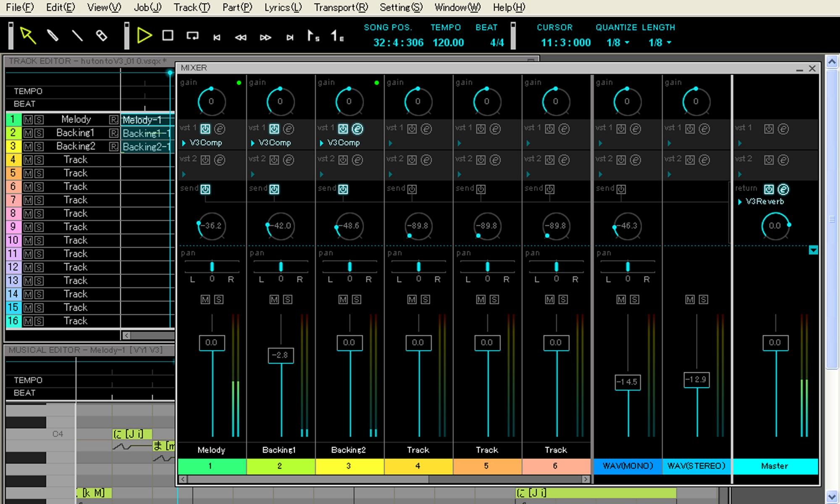Expand VST 2 plugin selector on Melody channel
The width and height of the screenshot is (840, 504).
184,174
